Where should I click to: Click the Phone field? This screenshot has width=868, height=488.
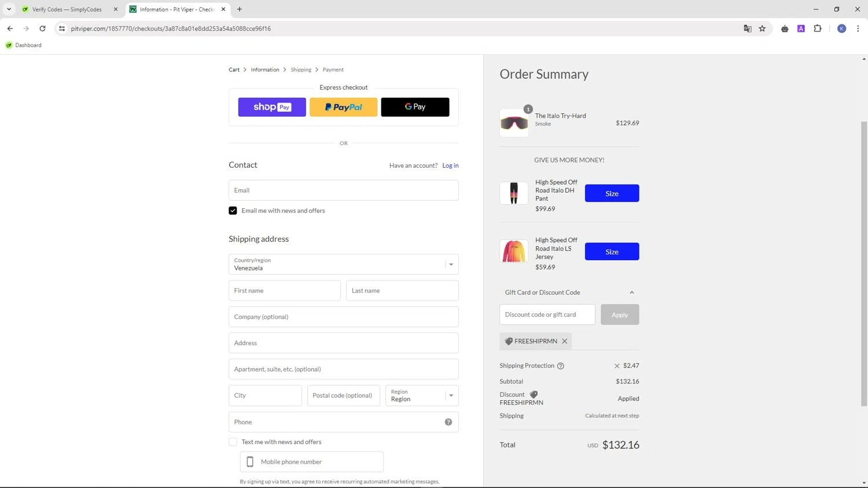[x=344, y=422]
